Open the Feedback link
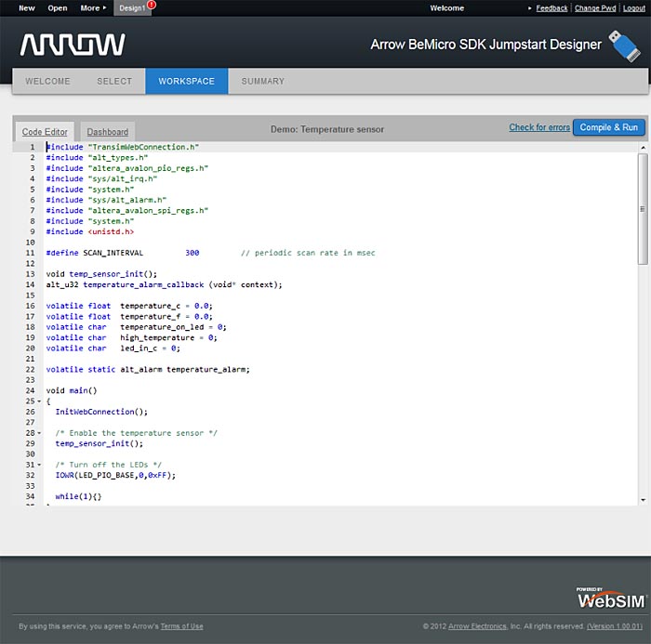651x644 pixels. pyautogui.click(x=551, y=8)
